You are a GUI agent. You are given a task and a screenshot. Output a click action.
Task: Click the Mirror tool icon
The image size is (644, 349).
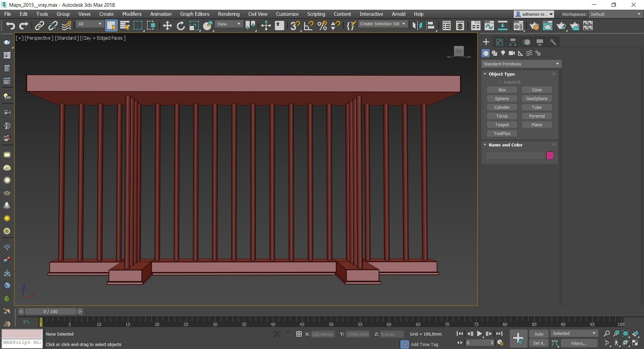pyautogui.click(x=417, y=26)
